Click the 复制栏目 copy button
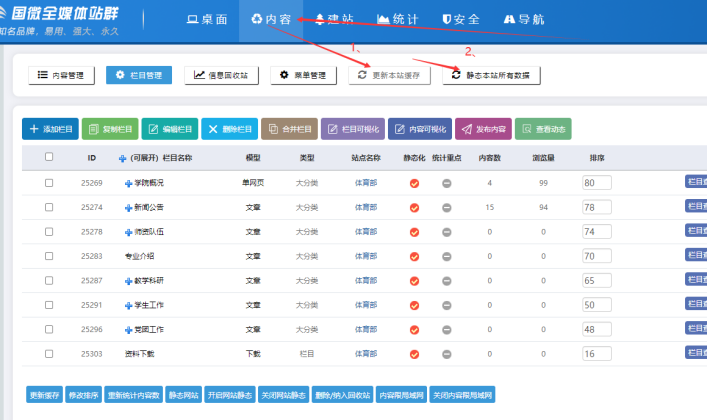This screenshot has height=420, width=707. [x=109, y=129]
